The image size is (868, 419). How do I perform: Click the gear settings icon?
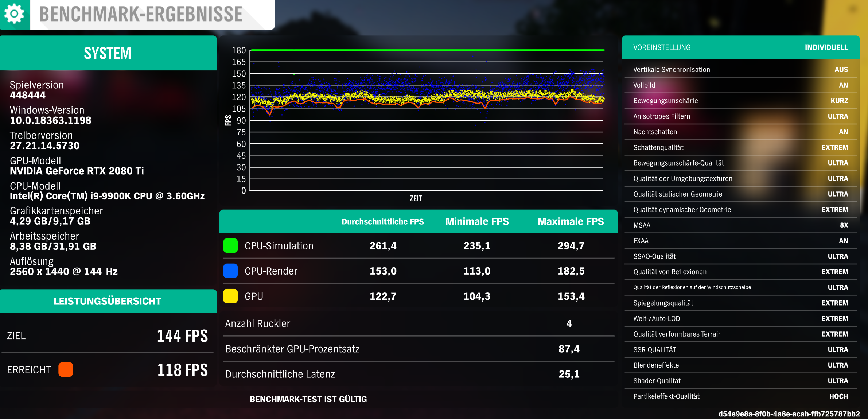[14, 14]
